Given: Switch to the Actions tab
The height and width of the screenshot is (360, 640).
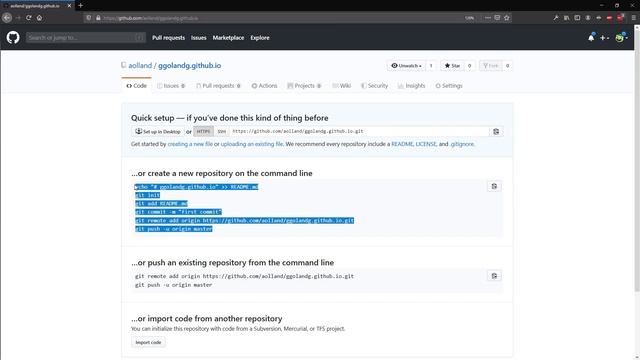Looking at the screenshot, I should [264, 86].
